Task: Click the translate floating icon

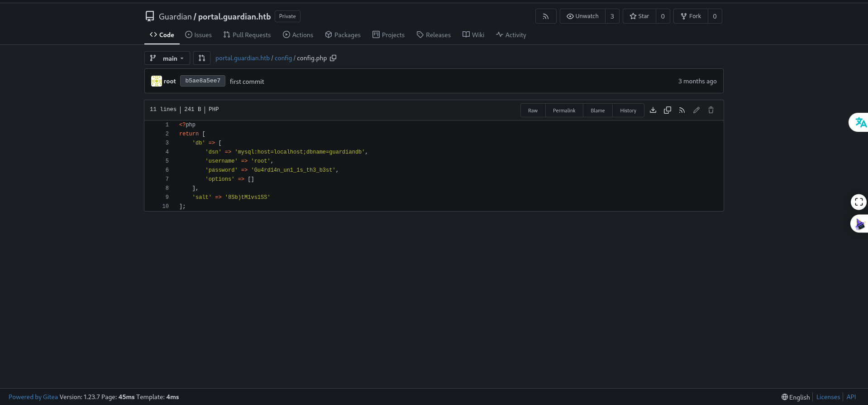Action: tap(860, 122)
